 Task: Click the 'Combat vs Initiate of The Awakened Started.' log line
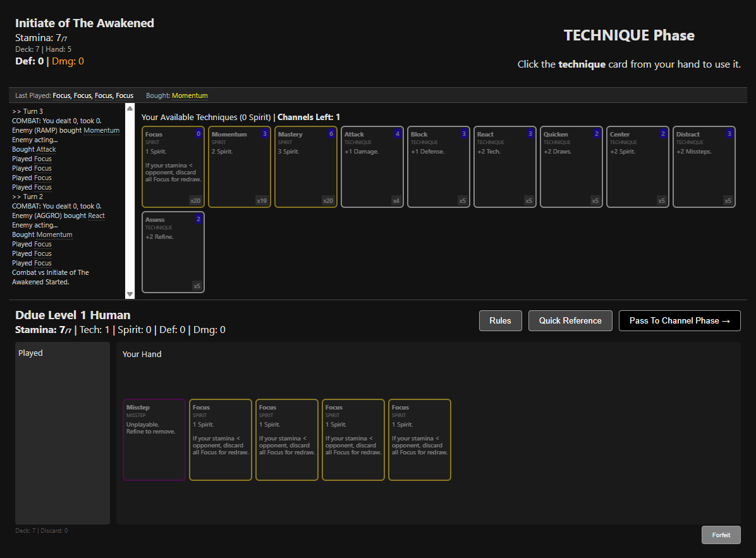point(51,277)
